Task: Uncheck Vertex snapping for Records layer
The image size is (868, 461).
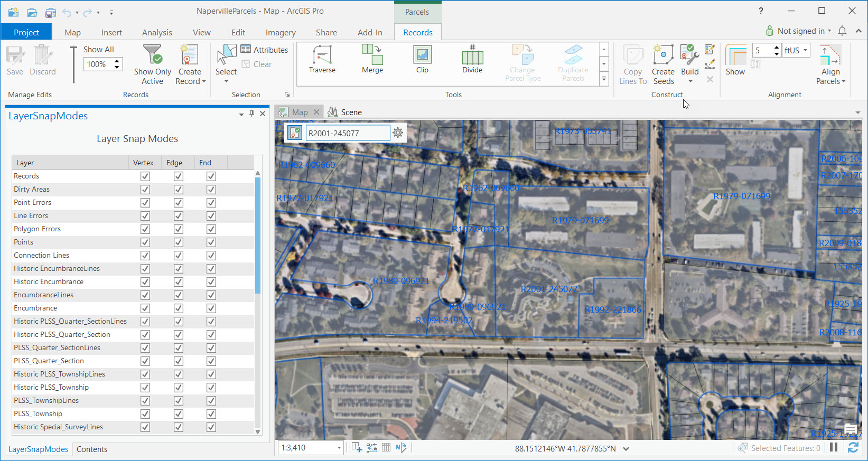Action: point(145,176)
